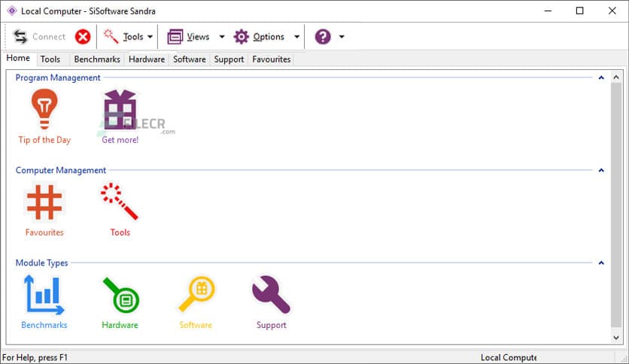Open the Software magnifier icon

click(x=196, y=294)
